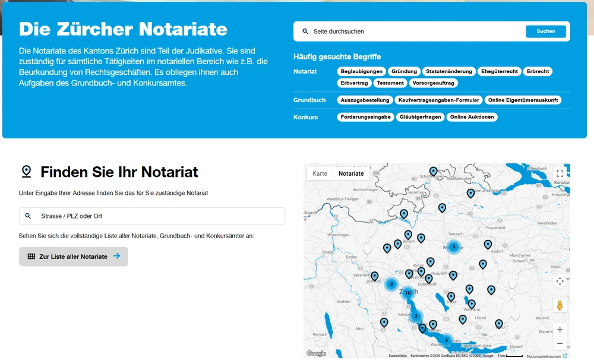Click the magnifier icon in the Seite durchsuchen field
The image size is (594, 364).
point(306,31)
